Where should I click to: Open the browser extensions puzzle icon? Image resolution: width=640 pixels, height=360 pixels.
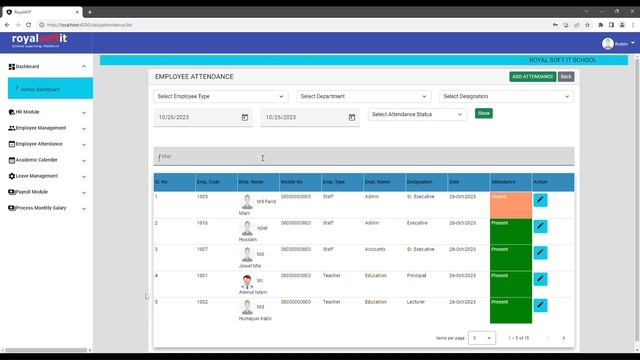pyautogui.click(x=600, y=25)
